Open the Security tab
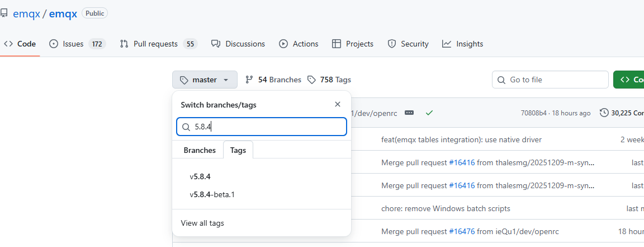Image resolution: width=644 pixels, height=247 pixels. (408, 44)
